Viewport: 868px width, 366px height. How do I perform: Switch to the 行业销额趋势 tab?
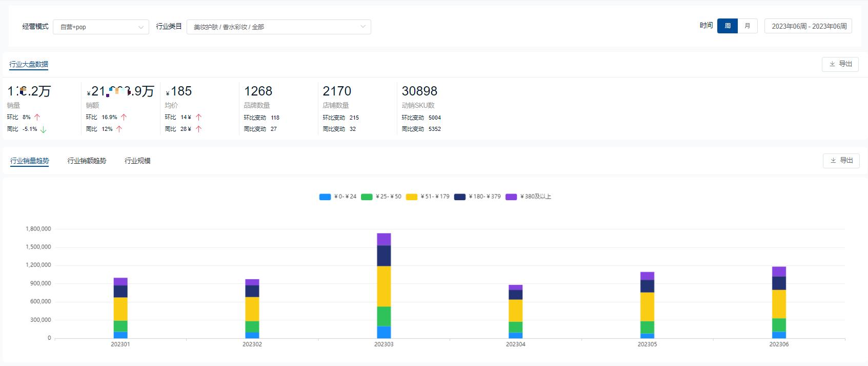coord(87,161)
